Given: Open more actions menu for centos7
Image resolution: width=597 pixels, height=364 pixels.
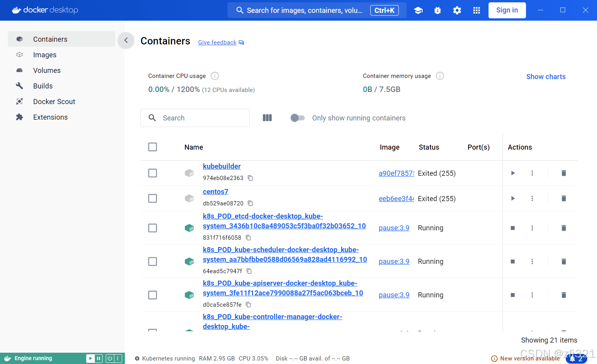Looking at the screenshot, I should coord(532,198).
